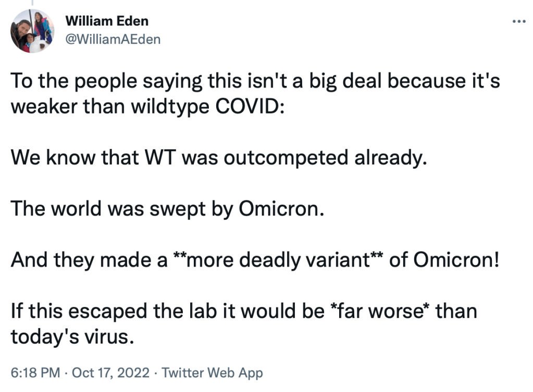Viewport: 533px width, 392px height.
Task: Click the Oct 17, 2022 date
Action: (x=110, y=373)
